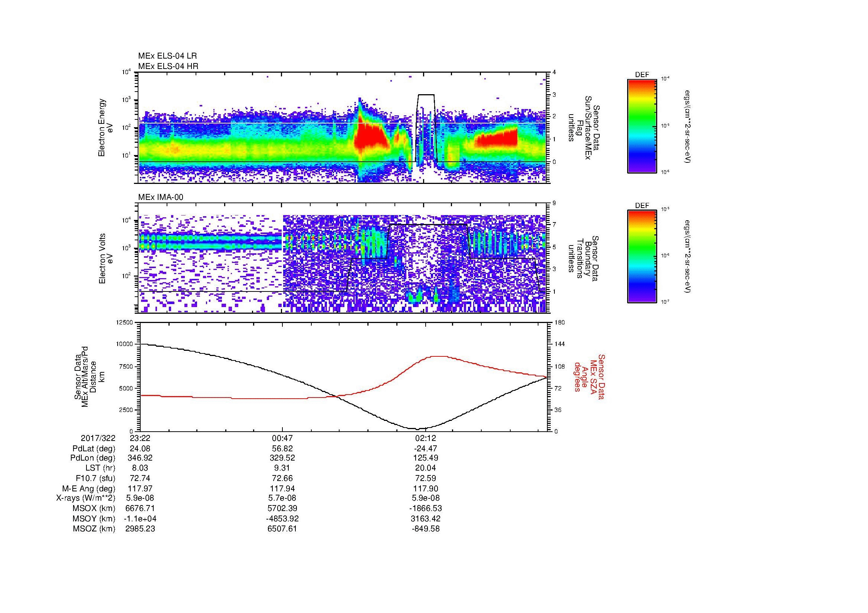Click F10.7 value 72.66
The image size is (868, 613).
point(282,478)
